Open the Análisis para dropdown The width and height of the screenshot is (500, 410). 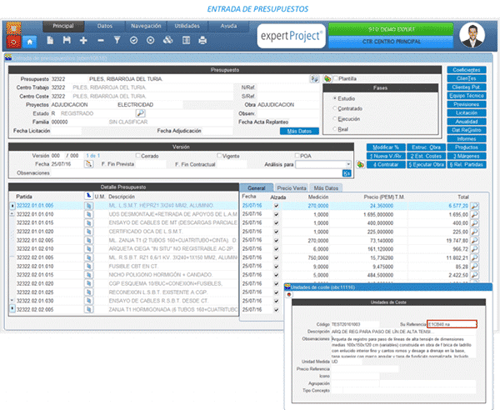click(348, 164)
